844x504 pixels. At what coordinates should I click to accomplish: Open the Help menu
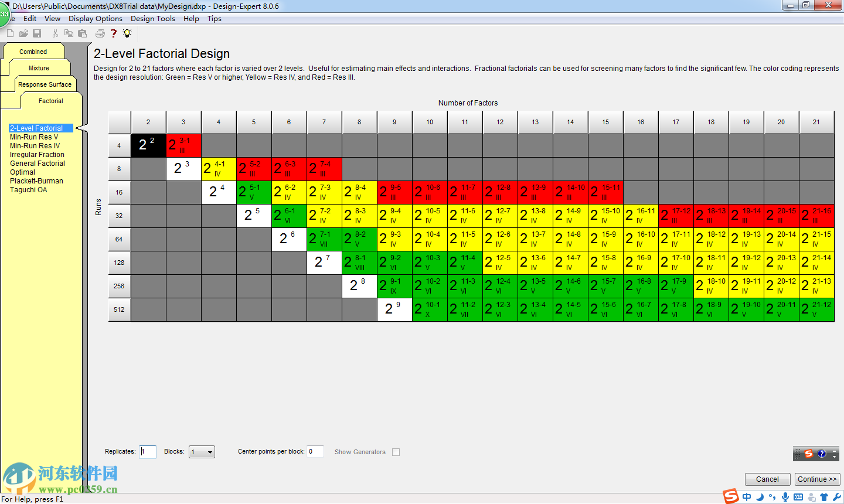click(x=191, y=19)
